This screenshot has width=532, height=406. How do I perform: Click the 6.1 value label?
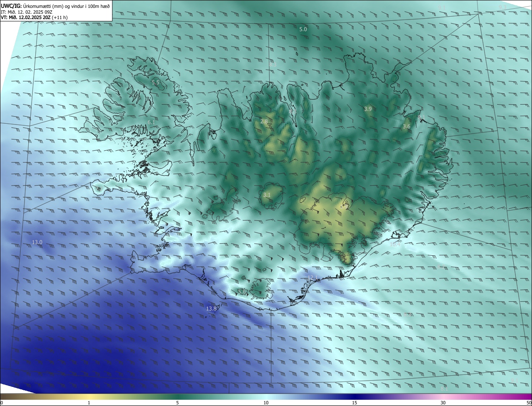tap(151, 122)
